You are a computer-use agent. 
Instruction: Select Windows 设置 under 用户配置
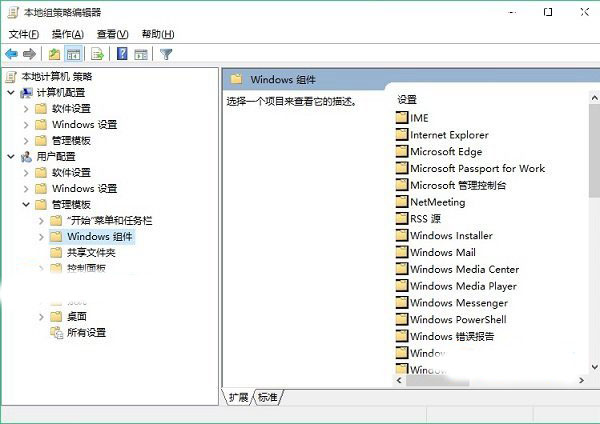pyautogui.click(x=85, y=188)
